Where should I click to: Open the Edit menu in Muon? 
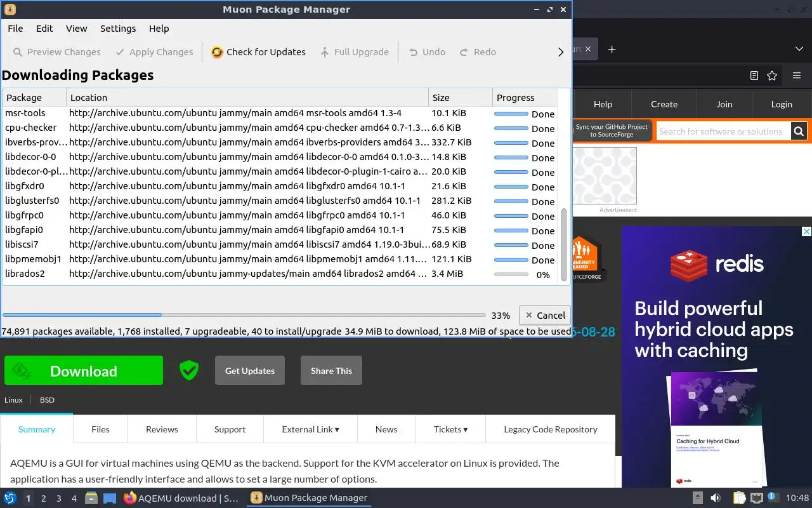click(44, 29)
